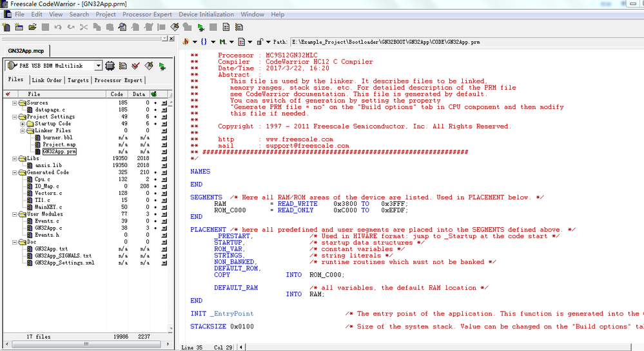644x351 pixels.
Task: Click the Make icon in project panel
Action: pos(149,66)
